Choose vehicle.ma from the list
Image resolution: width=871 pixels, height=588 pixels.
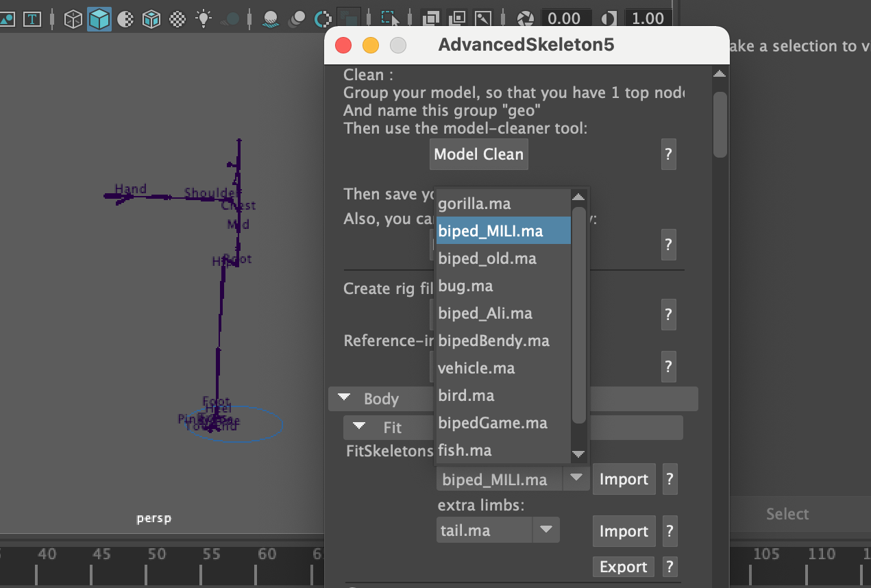pyautogui.click(x=503, y=368)
